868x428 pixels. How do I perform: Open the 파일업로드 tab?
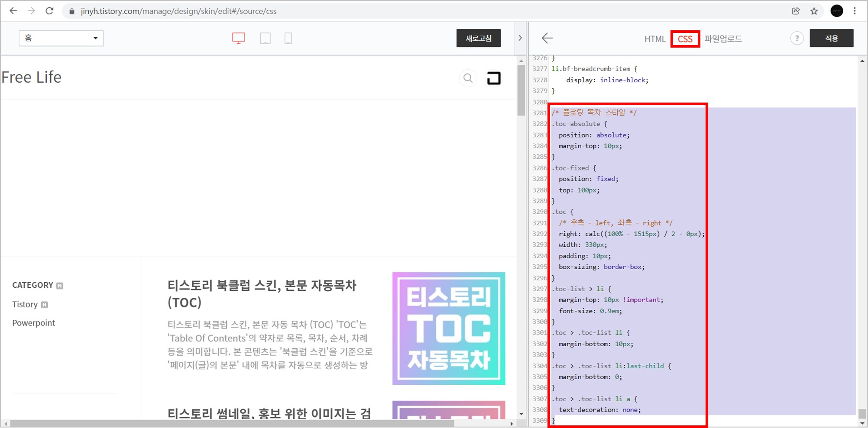722,39
